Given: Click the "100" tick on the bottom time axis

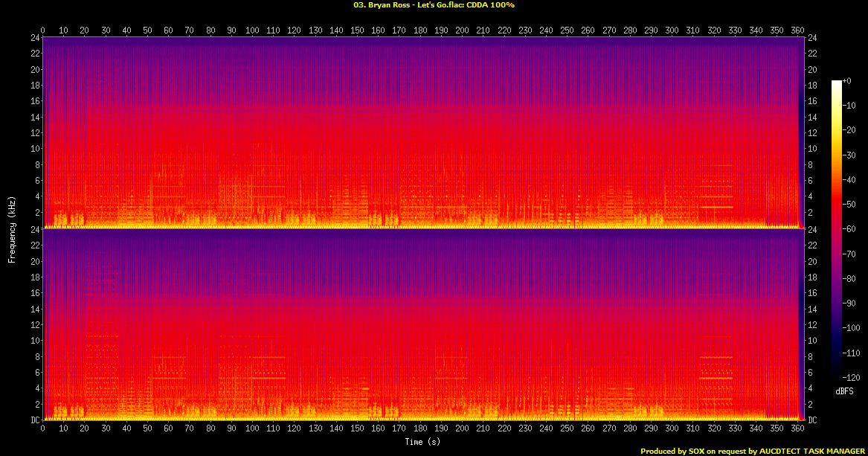Looking at the screenshot, I should pos(252,428).
